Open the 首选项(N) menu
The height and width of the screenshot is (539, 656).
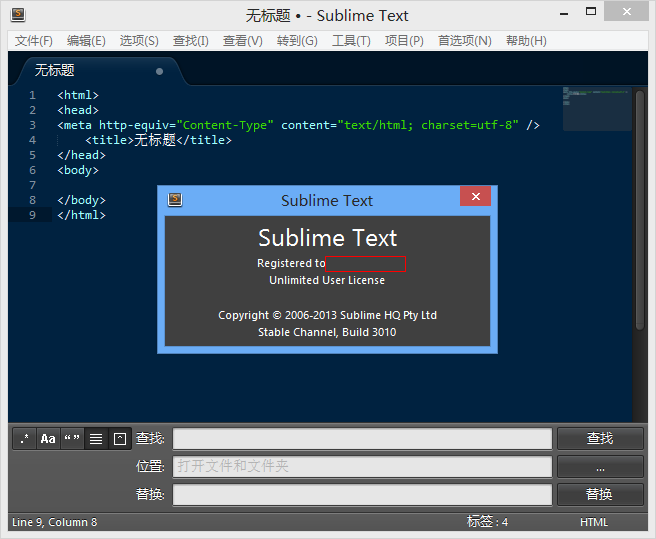(x=464, y=41)
